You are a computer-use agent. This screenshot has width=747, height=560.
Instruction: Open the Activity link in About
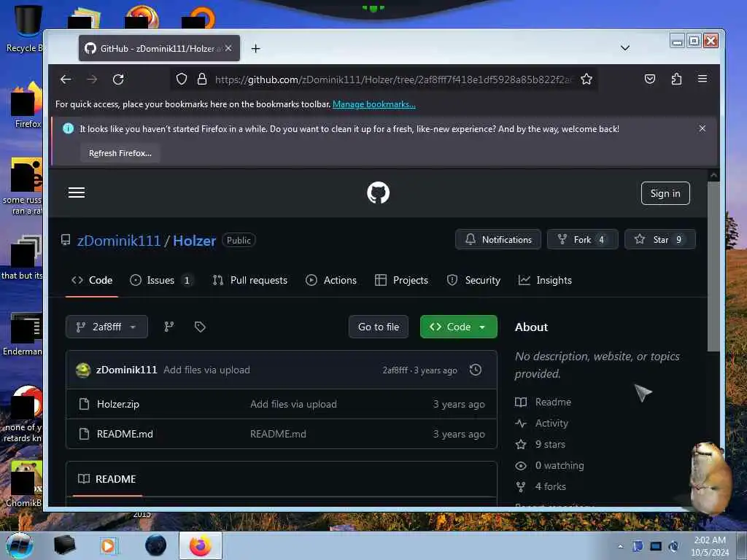551,424
